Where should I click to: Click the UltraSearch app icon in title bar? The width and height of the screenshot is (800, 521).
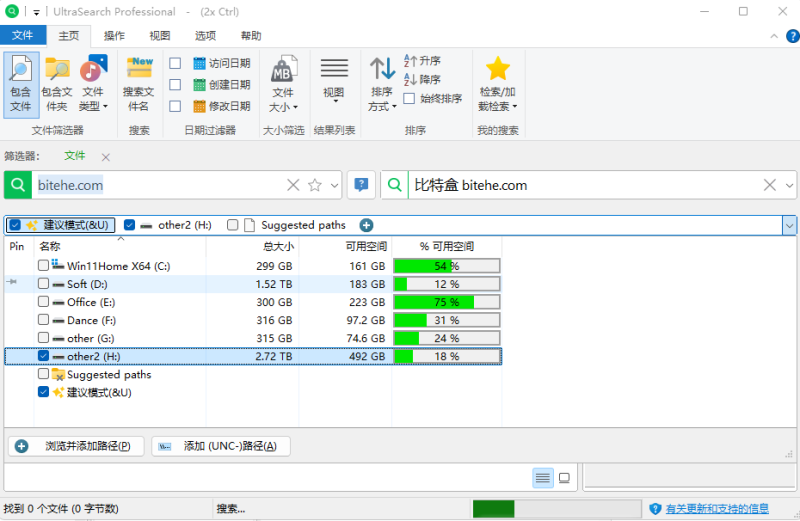pyautogui.click(x=12, y=11)
